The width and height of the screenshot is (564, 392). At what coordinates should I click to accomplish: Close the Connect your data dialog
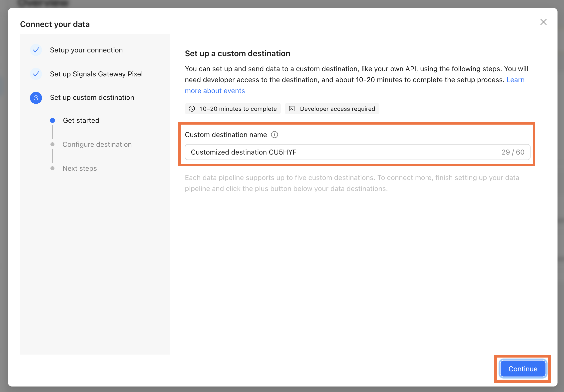pyautogui.click(x=543, y=22)
